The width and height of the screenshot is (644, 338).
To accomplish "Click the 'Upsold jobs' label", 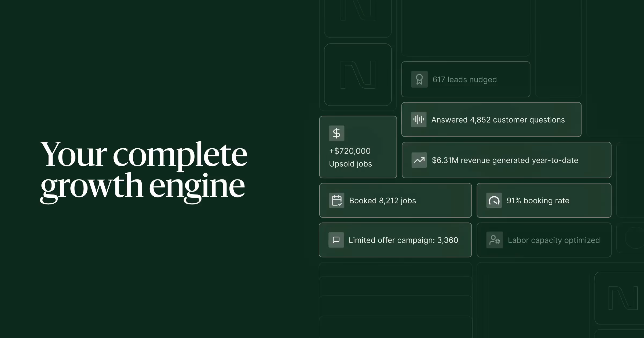I will pos(350,164).
